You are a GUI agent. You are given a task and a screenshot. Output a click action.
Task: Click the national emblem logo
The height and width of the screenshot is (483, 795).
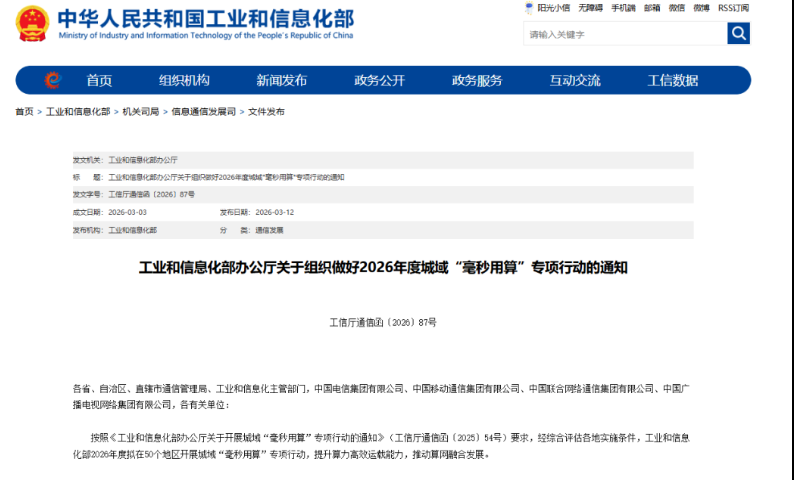coord(31,24)
